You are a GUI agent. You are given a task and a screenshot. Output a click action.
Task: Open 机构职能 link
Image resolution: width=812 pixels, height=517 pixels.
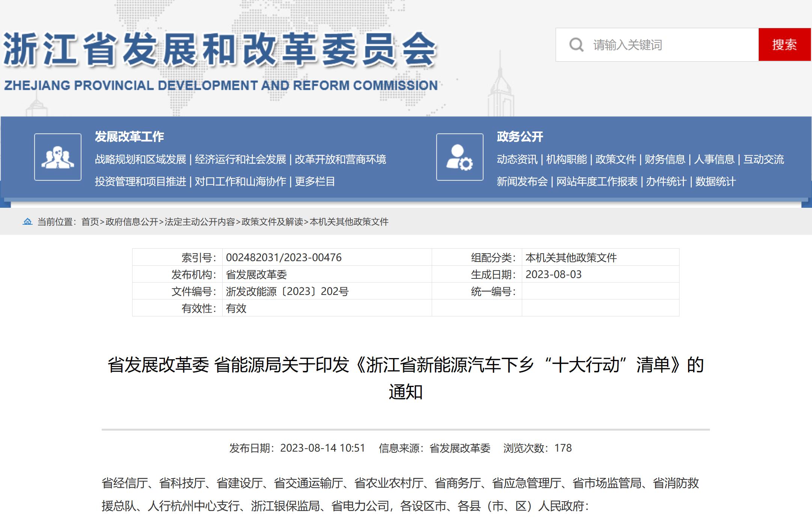(x=566, y=159)
